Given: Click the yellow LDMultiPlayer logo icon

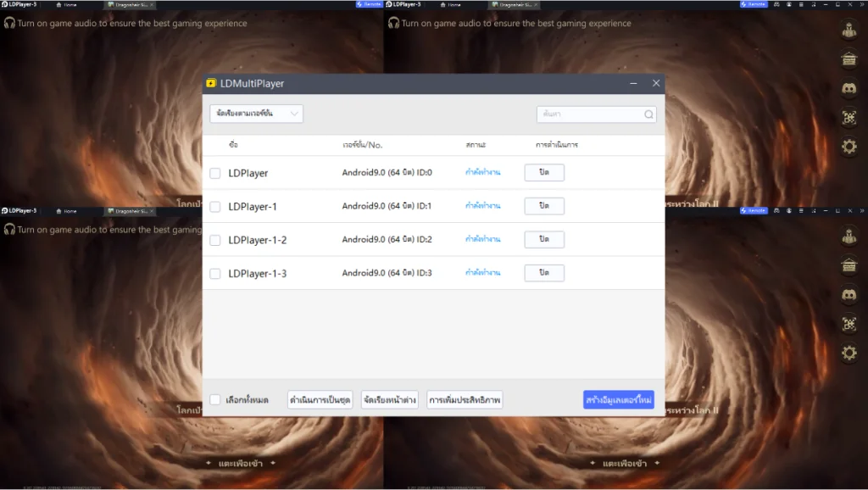Looking at the screenshot, I should point(211,83).
